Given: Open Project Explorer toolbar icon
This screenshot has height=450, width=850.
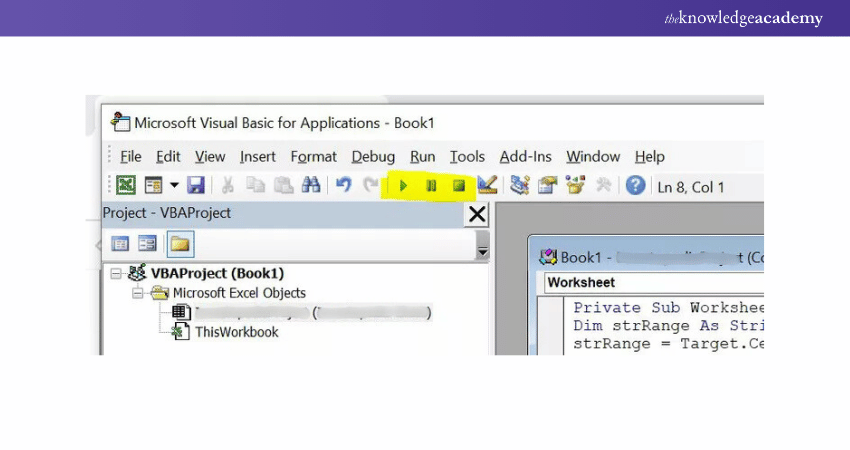Looking at the screenshot, I should (x=519, y=185).
